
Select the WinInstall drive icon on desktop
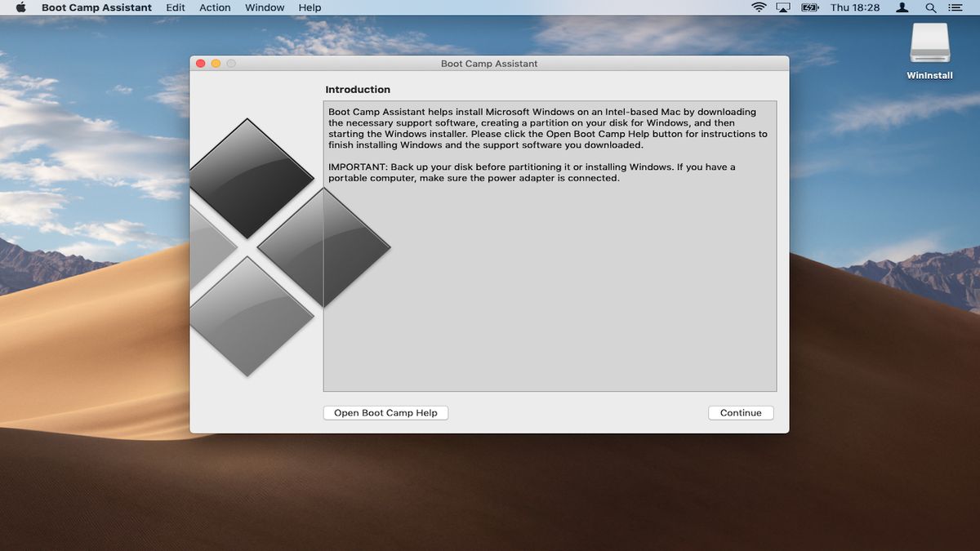coord(930,43)
